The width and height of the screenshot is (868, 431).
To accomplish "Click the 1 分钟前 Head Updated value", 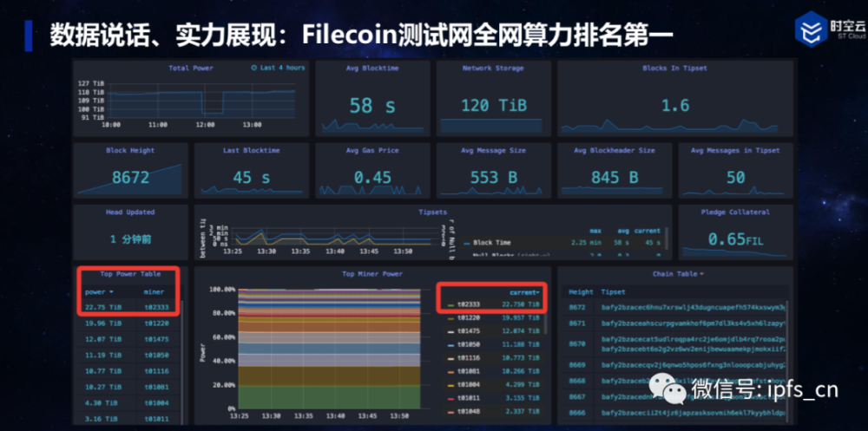I will (x=130, y=239).
